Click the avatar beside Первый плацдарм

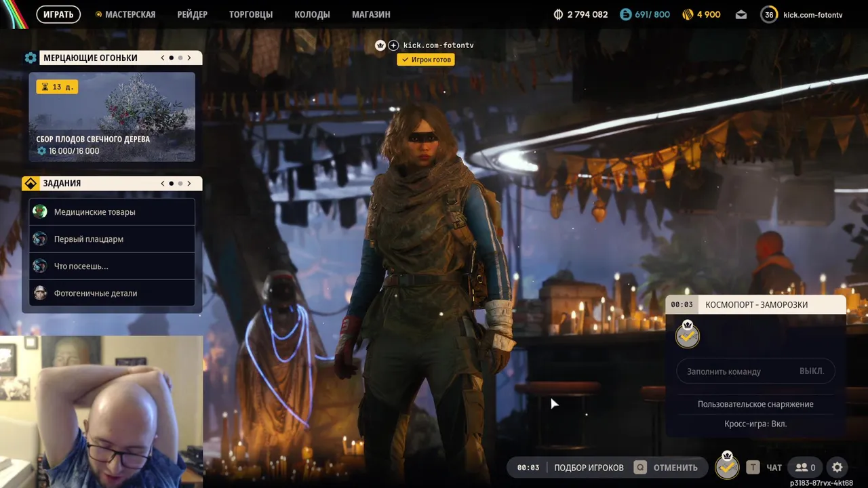pos(41,239)
